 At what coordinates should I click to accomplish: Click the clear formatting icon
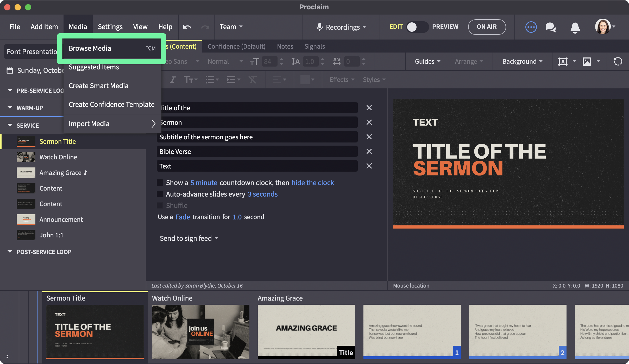(252, 80)
